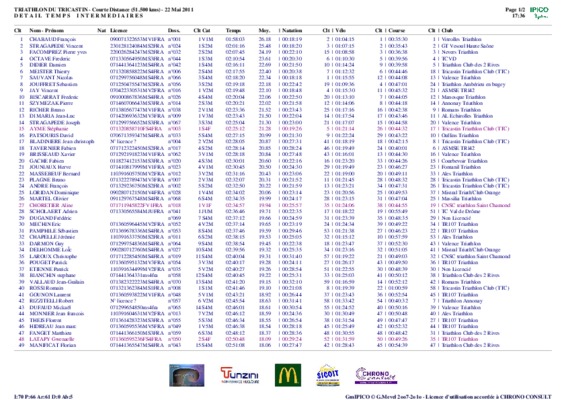Select the name 'FACOMPREZ Pierre yves'
566x400 pixels.
click(58, 52)
